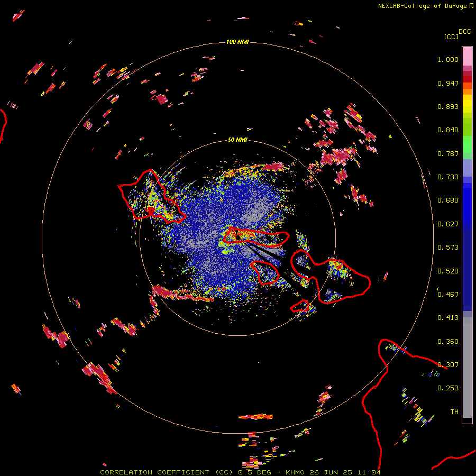476x476 pixels.
Task: Click the 0.947 scale value
Action: (x=448, y=83)
